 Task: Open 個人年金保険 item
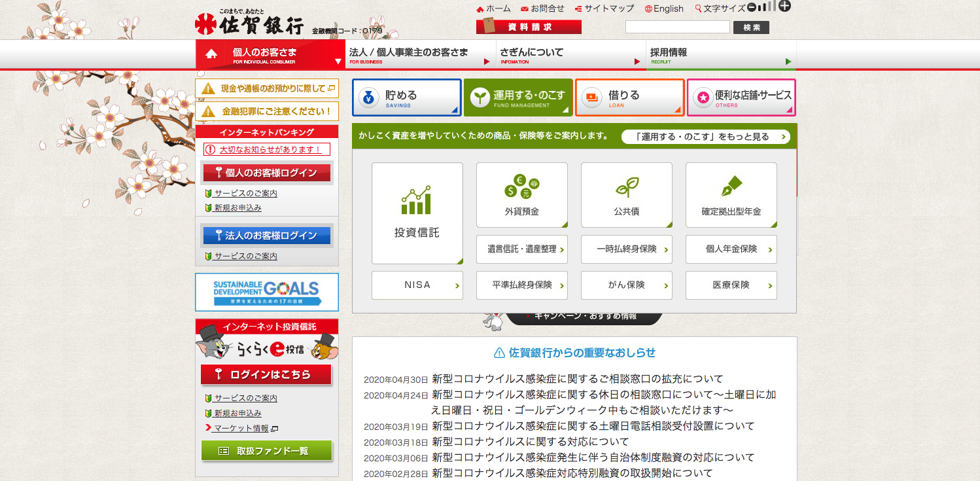(x=731, y=249)
